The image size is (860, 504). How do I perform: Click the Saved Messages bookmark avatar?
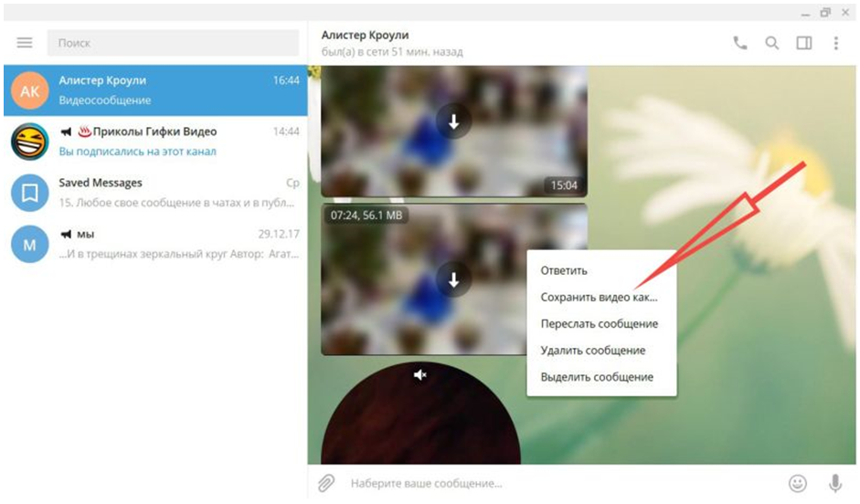[x=29, y=193]
